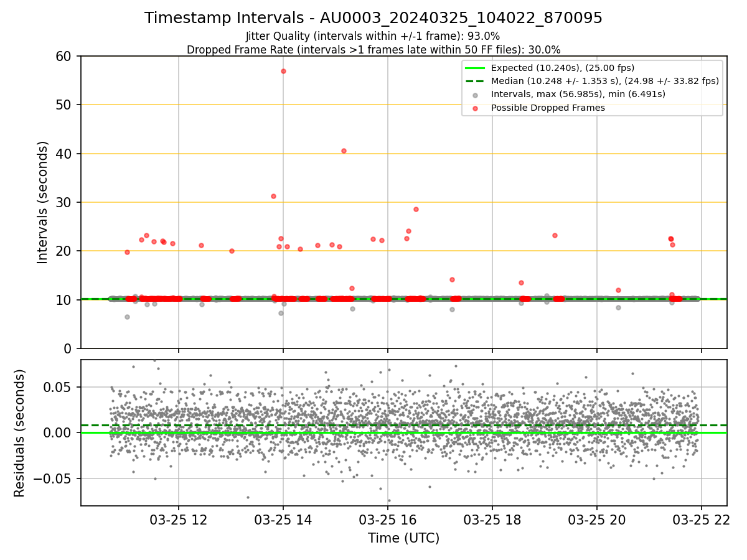Click the red dot marker in the legend
This screenshot has height=560, width=747.
[x=475, y=108]
